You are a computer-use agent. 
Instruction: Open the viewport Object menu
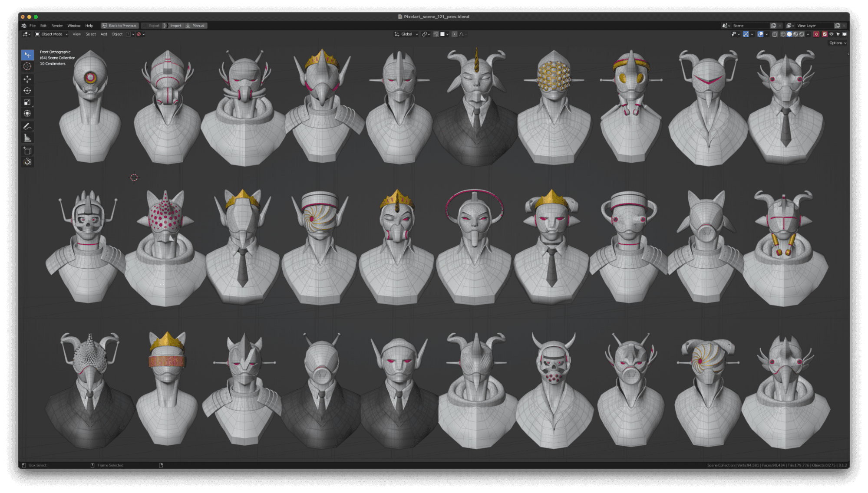pos(117,34)
